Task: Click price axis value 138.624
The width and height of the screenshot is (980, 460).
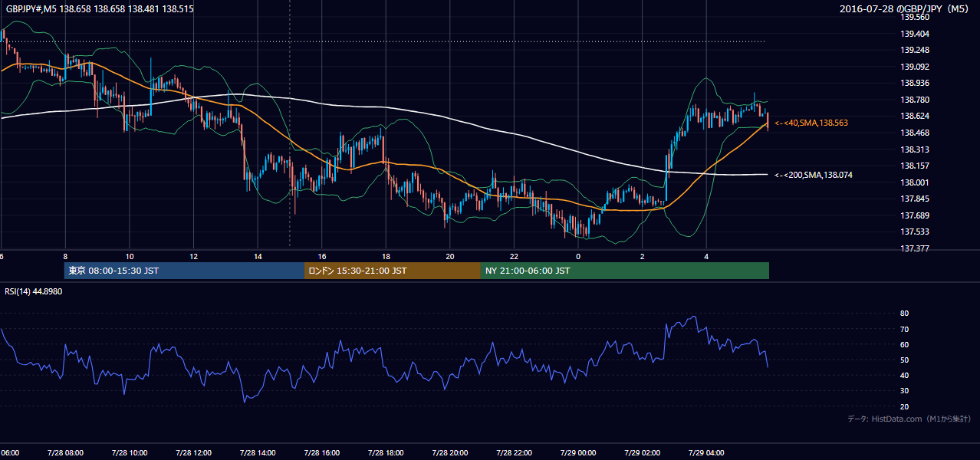Action: pyautogui.click(x=914, y=116)
